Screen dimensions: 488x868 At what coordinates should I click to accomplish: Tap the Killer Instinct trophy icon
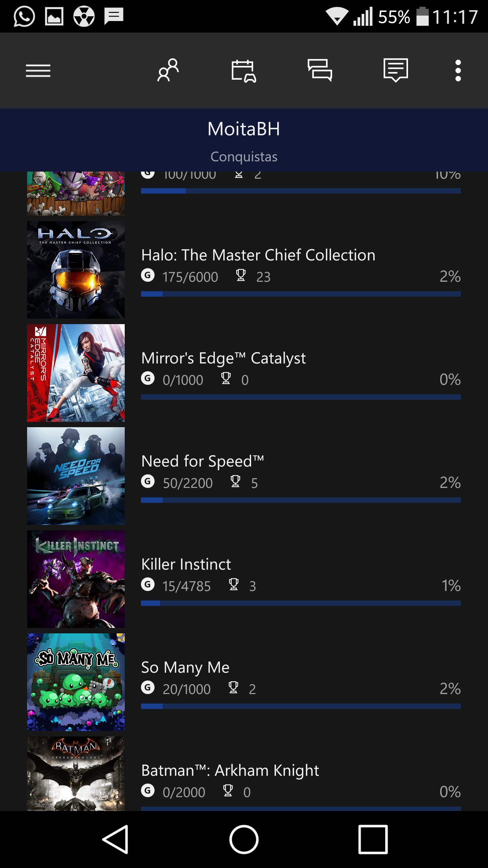tap(234, 584)
